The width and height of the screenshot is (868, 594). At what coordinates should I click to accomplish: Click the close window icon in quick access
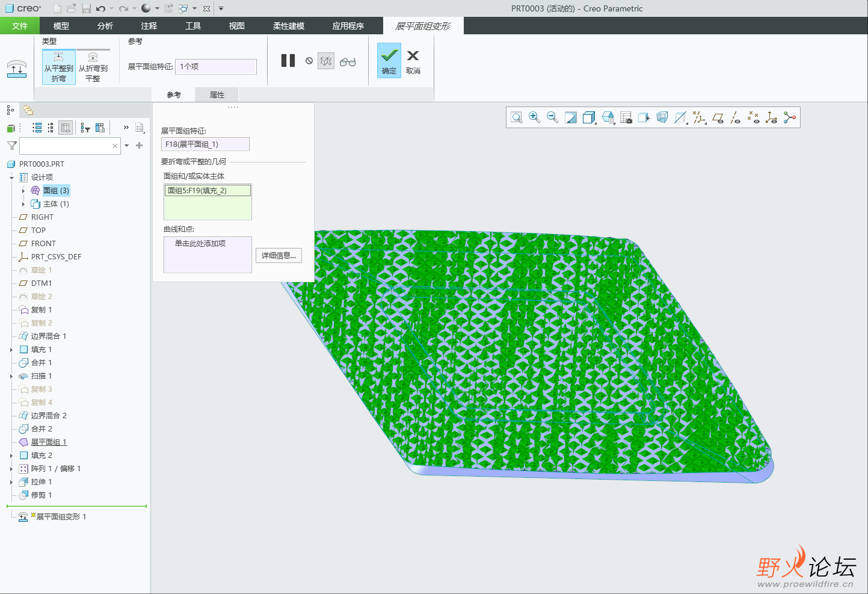[206, 8]
